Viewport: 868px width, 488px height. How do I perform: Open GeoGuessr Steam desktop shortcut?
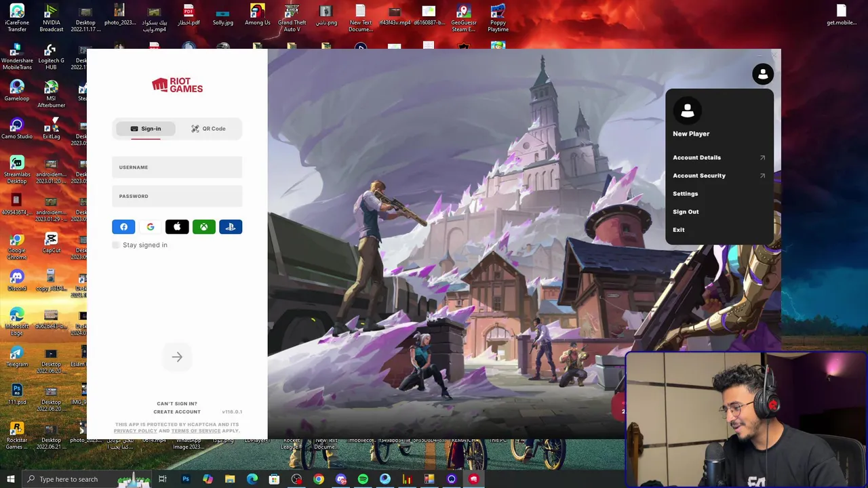coord(463,18)
